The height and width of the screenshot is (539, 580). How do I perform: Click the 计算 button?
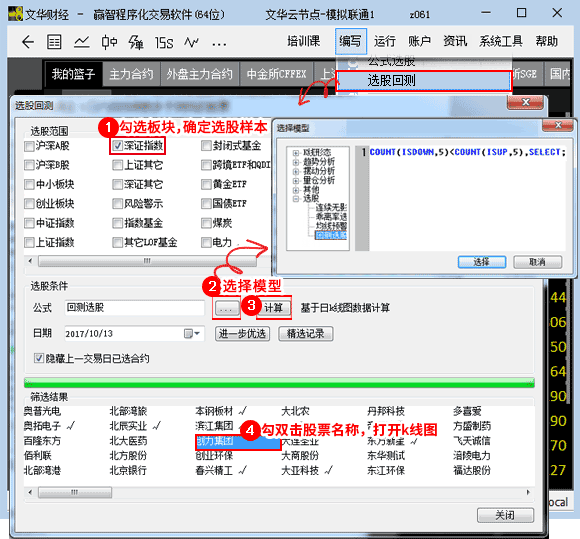pyautogui.click(x=273, y=307)
